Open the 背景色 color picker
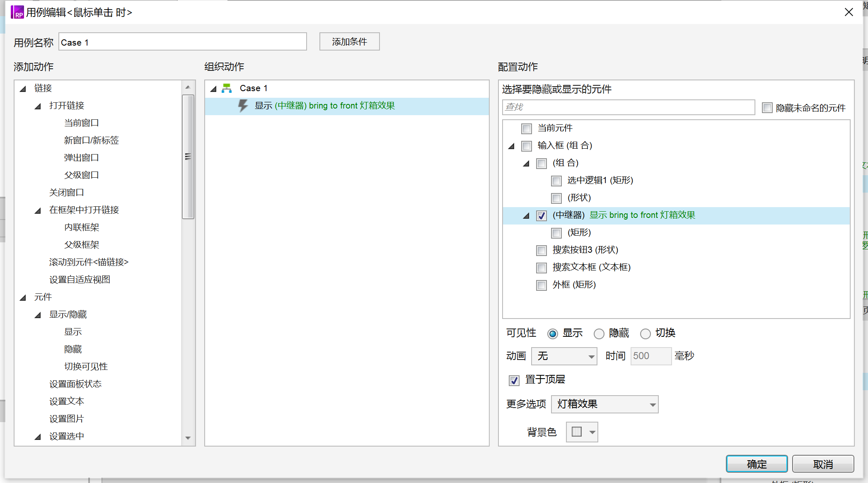Viewport: 868px width, 483px height. click(582, 432)
